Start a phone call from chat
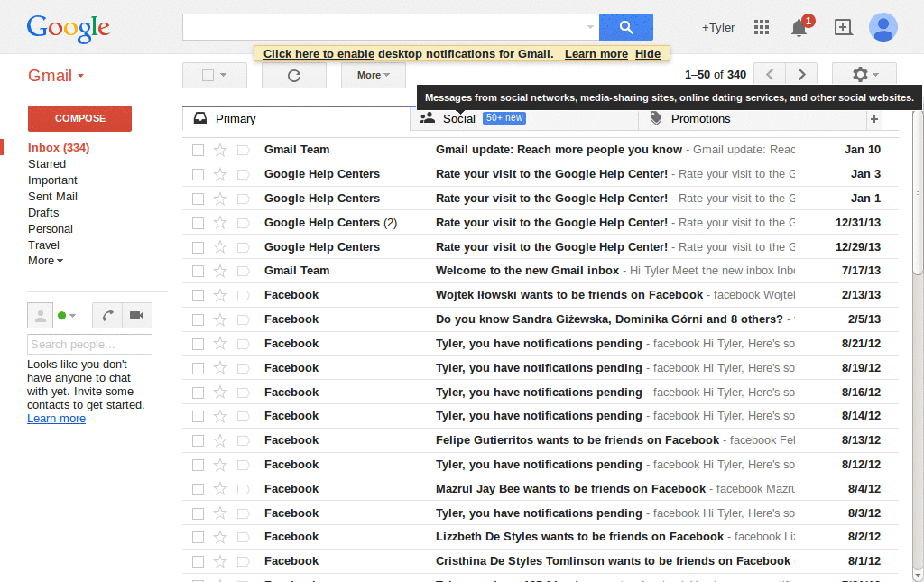Screen dimensions: 924x582 pos(107,315)
